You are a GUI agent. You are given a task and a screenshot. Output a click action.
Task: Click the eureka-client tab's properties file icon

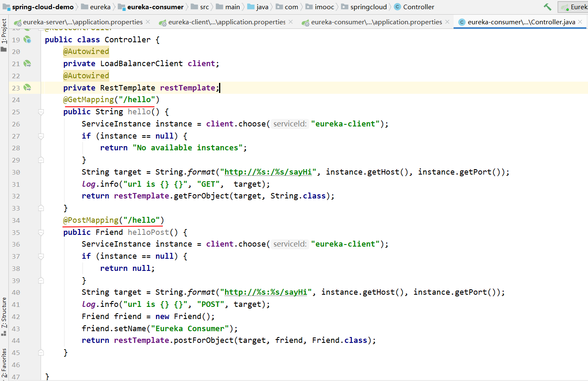pos(162,22)
